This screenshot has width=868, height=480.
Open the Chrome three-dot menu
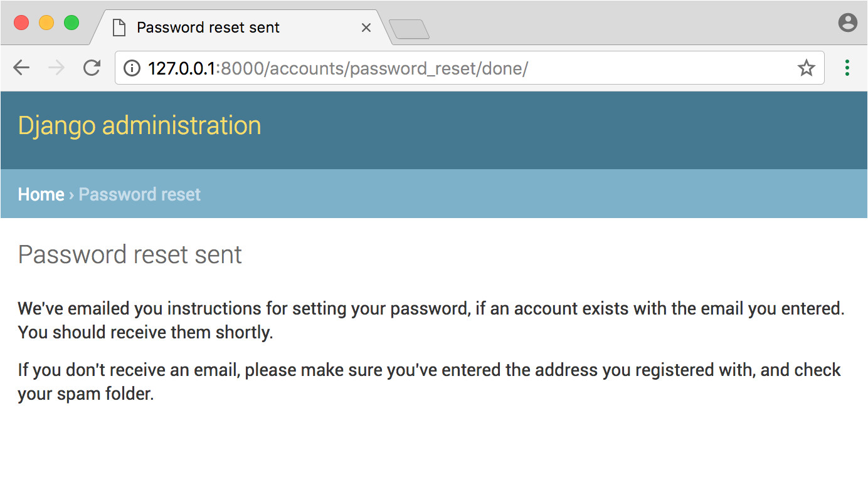tap(847, 68)
